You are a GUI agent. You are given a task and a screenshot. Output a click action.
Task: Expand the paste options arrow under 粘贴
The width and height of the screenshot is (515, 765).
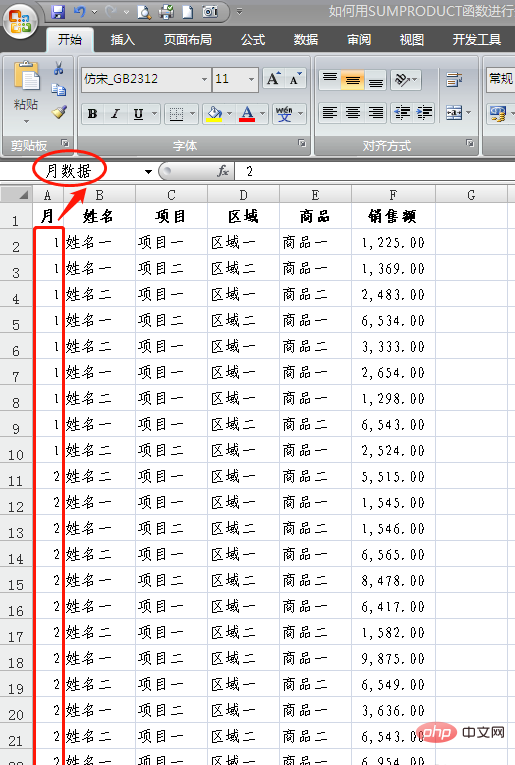26,121
